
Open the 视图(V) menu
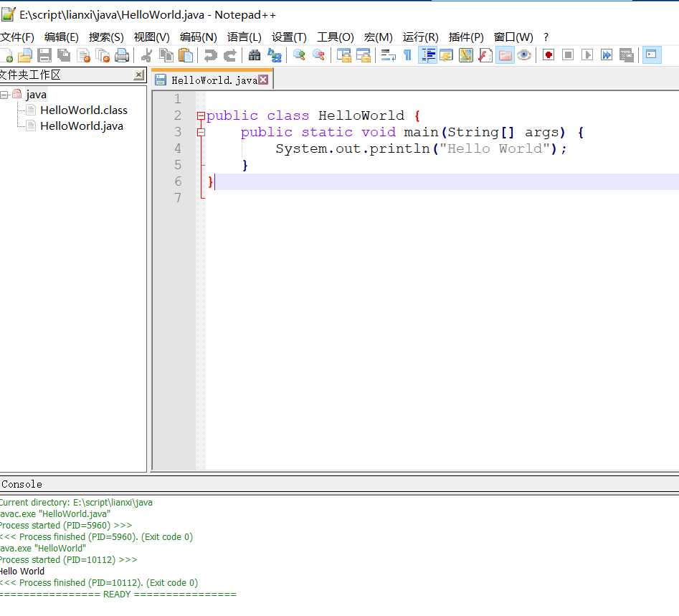151,37
